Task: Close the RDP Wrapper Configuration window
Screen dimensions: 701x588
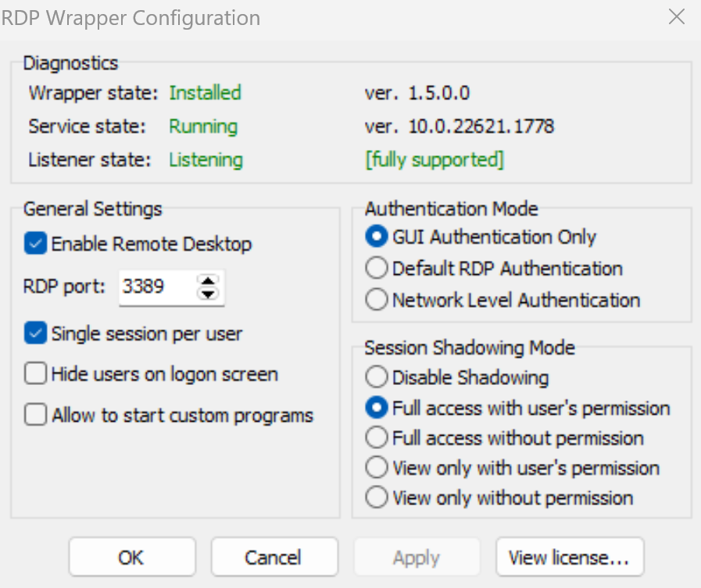Action: 676,17
